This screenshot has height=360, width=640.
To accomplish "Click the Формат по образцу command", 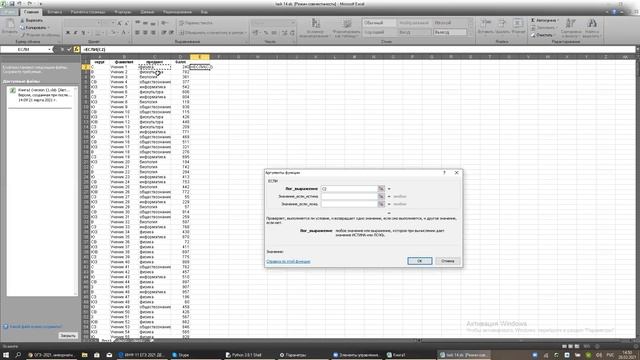I will 40,35.
